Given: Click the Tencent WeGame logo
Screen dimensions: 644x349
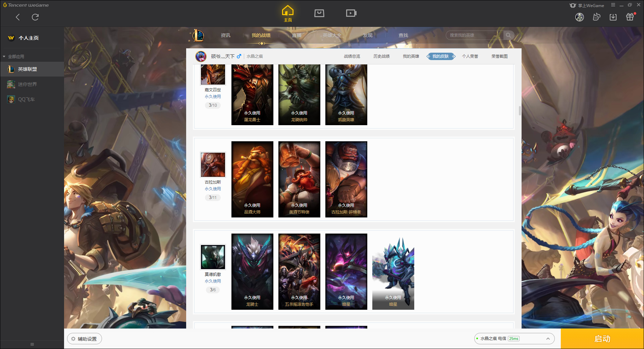Looking at the screenshot, I should pos(26,5).
